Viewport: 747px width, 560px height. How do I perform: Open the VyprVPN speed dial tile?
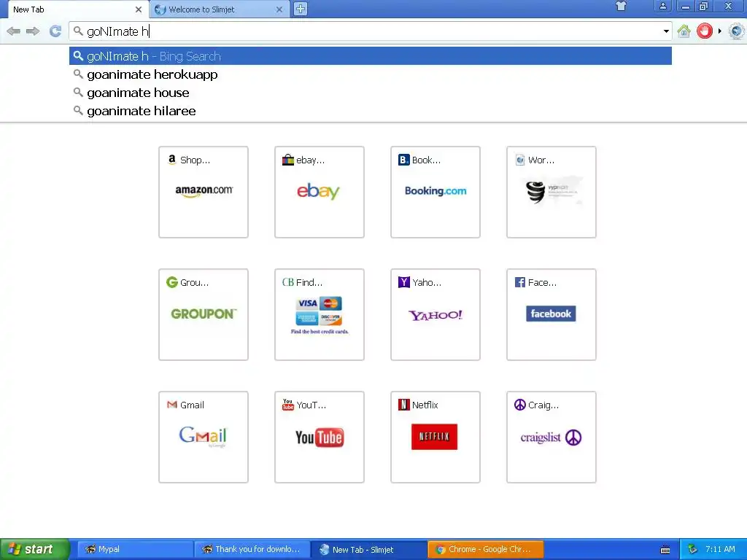click(x=551, y=192)
